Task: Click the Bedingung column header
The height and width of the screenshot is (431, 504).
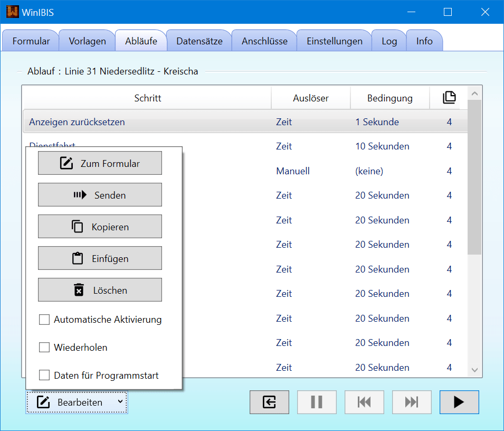Action: pos(389,98)
